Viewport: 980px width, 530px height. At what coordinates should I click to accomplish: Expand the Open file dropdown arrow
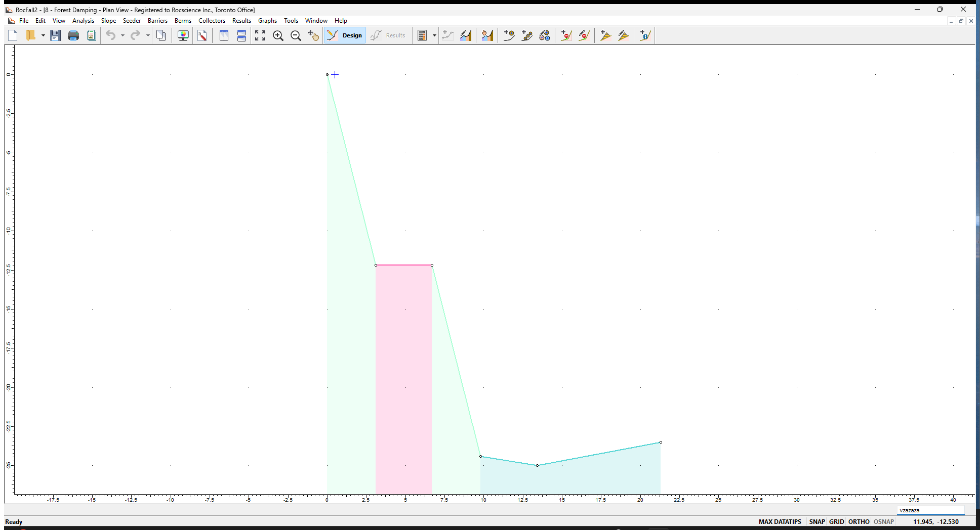click(43, 35)
